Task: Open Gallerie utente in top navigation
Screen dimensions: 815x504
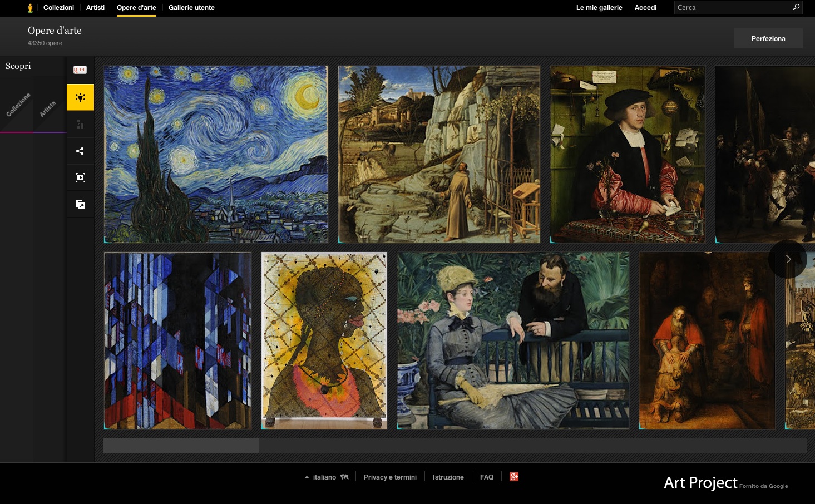Action: [x=191, y=8]
